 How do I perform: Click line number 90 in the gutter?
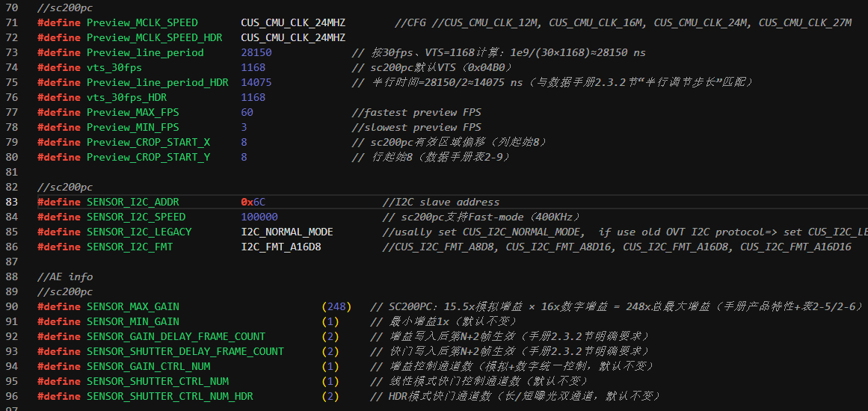point(12,306)
